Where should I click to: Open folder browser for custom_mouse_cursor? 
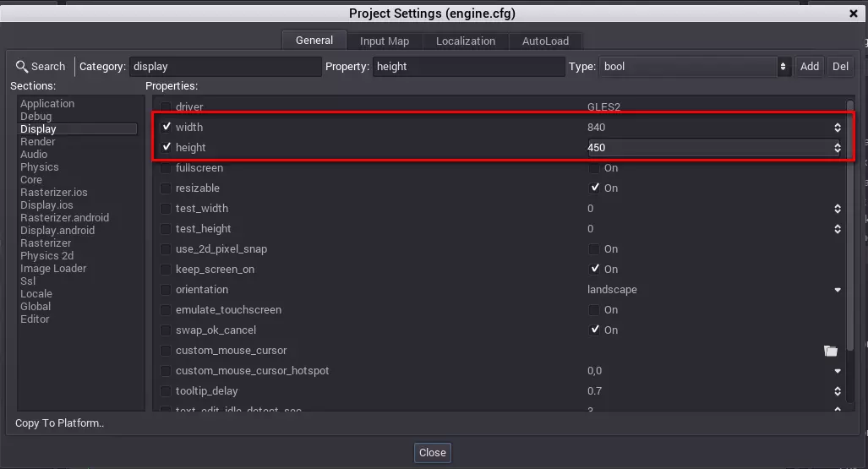[x=830, y=351]
